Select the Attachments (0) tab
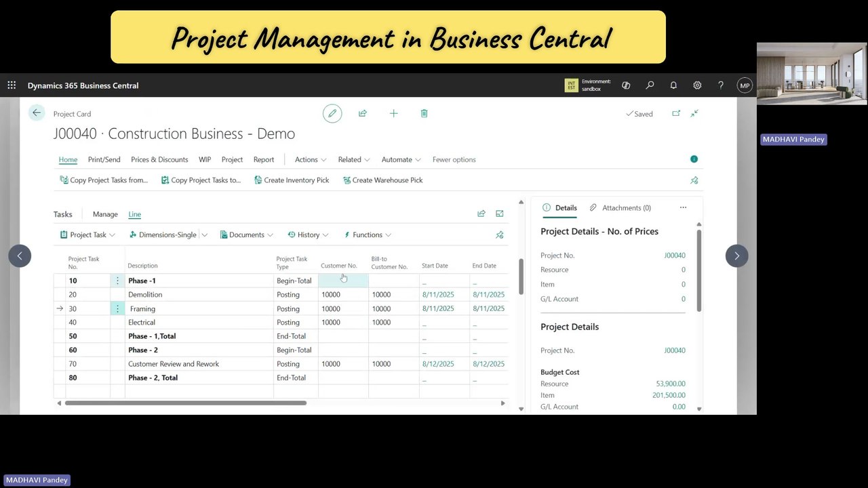868x488 pixels. pos(620,207)
